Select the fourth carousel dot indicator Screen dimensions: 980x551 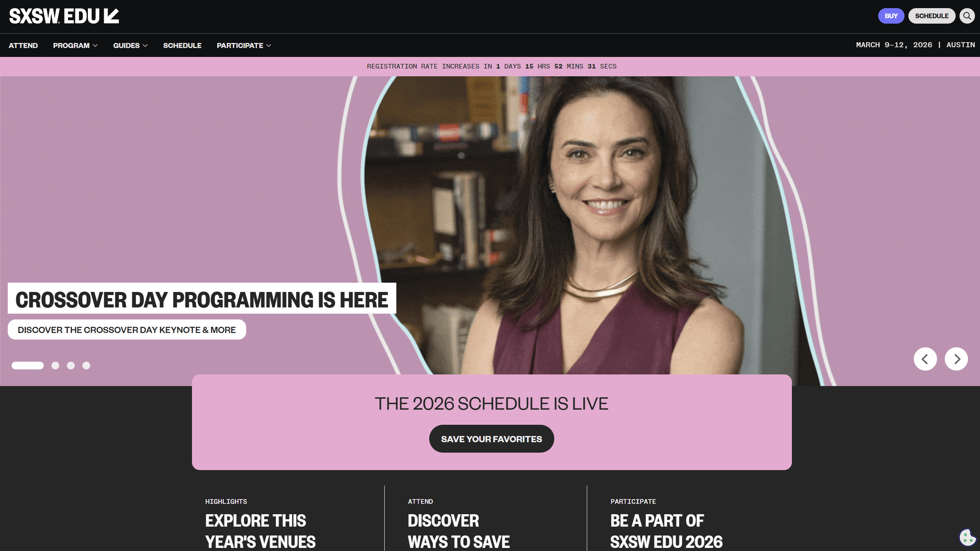click(x=86, y=366)
